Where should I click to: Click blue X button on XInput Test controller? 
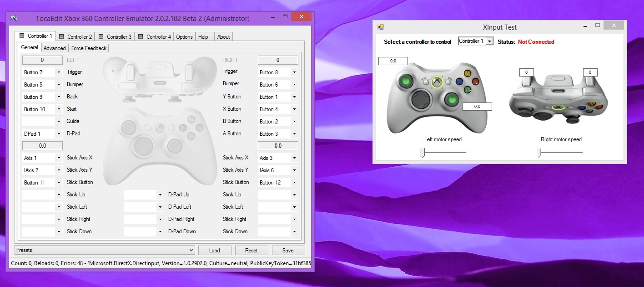460,82
